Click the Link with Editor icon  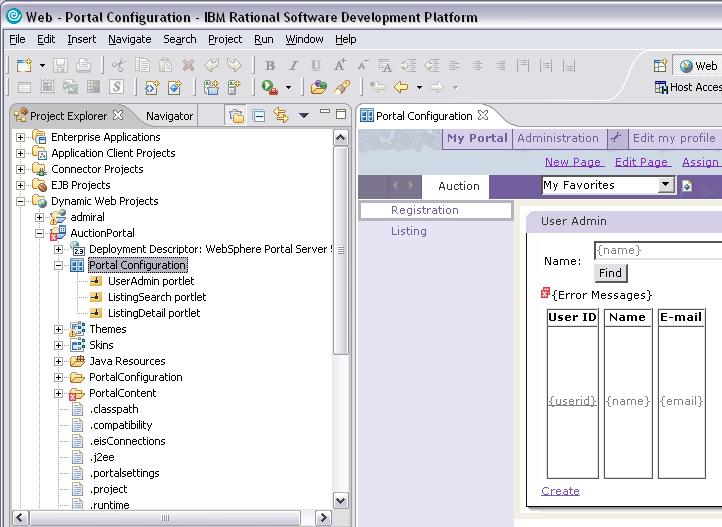(x=281, y=115)
